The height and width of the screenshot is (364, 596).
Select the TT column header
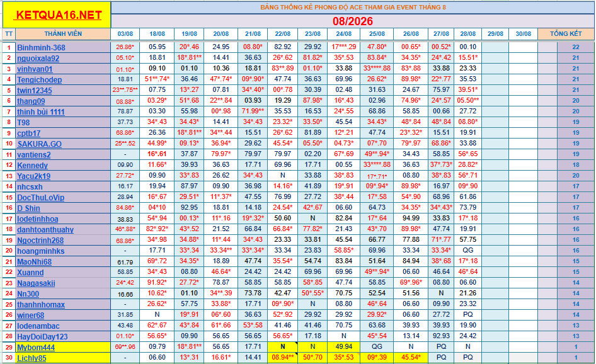tap(9, 34)
